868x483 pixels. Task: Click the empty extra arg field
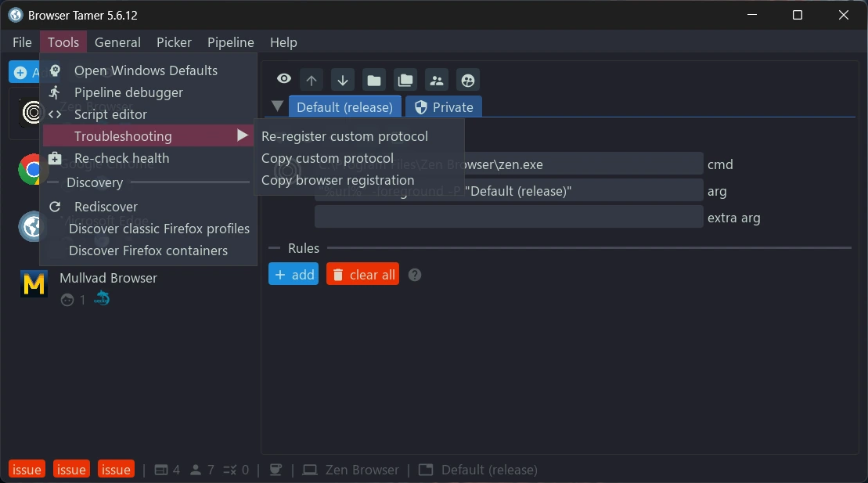(509, 217)
